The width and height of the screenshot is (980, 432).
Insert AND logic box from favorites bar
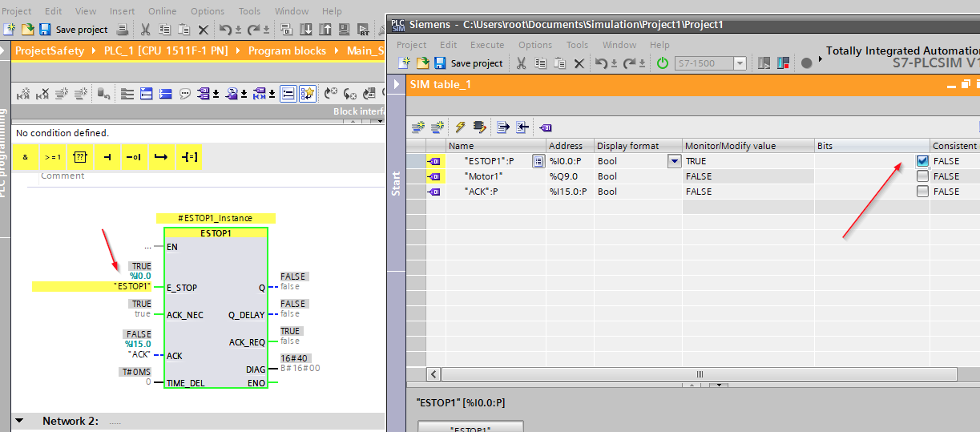[x=26, y=157]
